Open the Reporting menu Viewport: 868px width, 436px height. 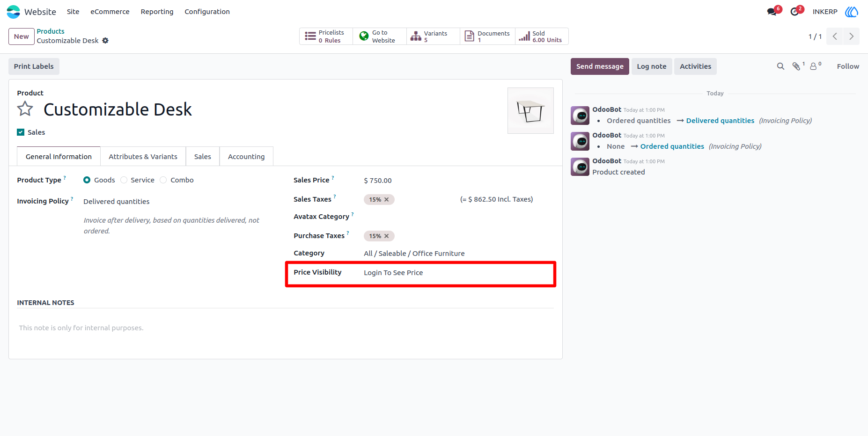[157, 12]
